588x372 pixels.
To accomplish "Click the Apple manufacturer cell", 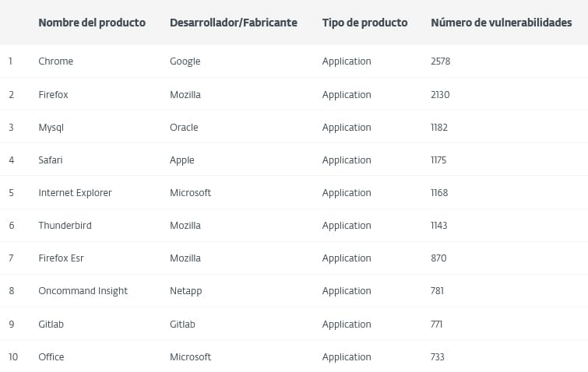I will click(182, 160).
